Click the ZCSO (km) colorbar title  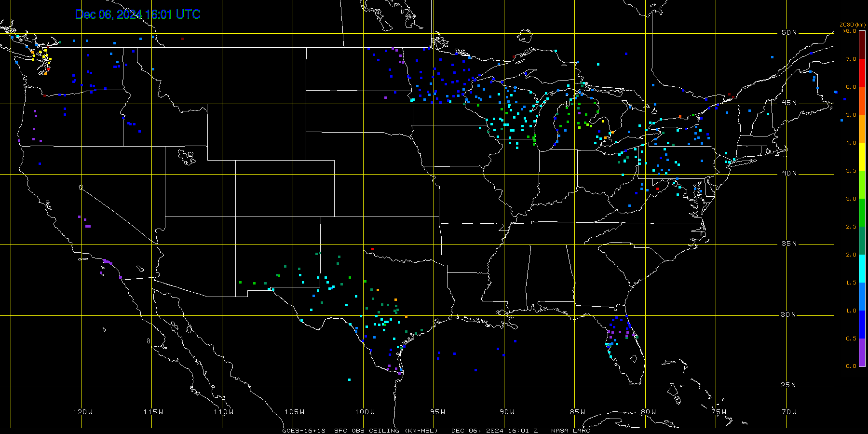pyautogui.click(x=853, y=25)
